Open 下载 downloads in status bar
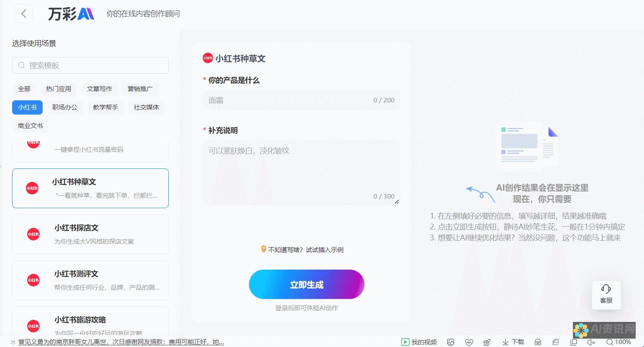Image resolution: width=644 pixels, height=347 pixels. (x=513, y=342)
